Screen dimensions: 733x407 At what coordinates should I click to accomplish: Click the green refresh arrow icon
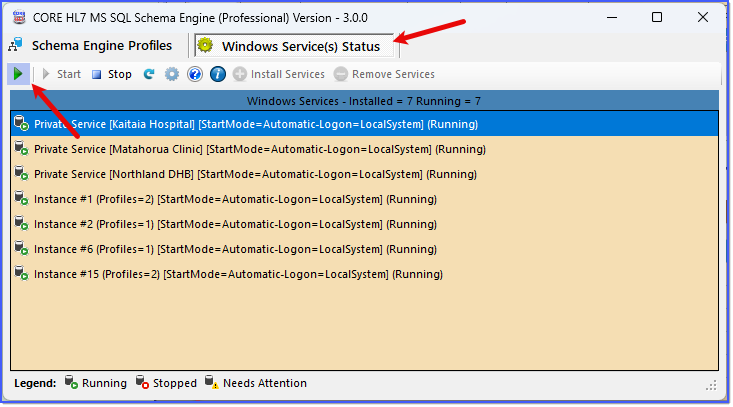[149, 74]
